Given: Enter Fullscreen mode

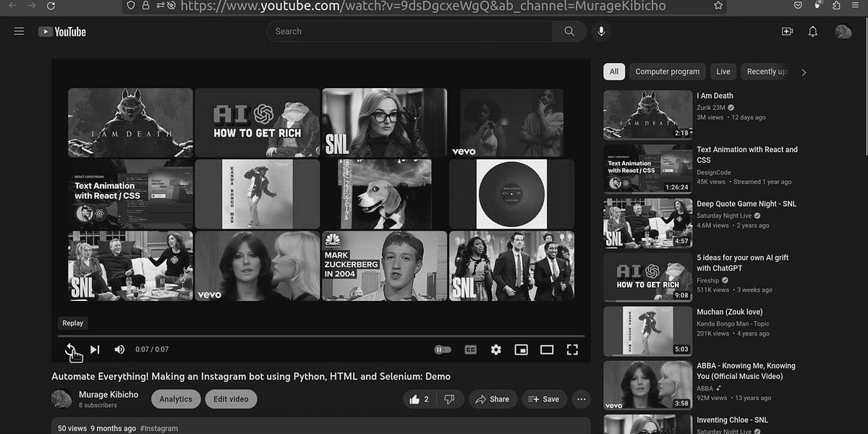Looking at the screenshot, I should 571,349.
